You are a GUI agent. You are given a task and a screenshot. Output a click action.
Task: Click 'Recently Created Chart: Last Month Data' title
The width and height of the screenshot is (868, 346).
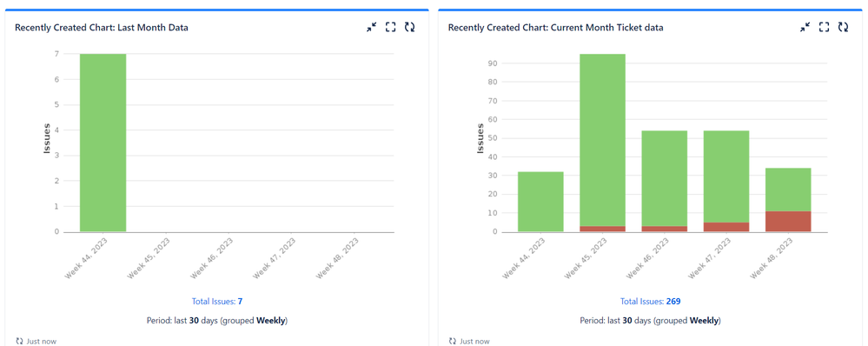(x=102, y=28)
